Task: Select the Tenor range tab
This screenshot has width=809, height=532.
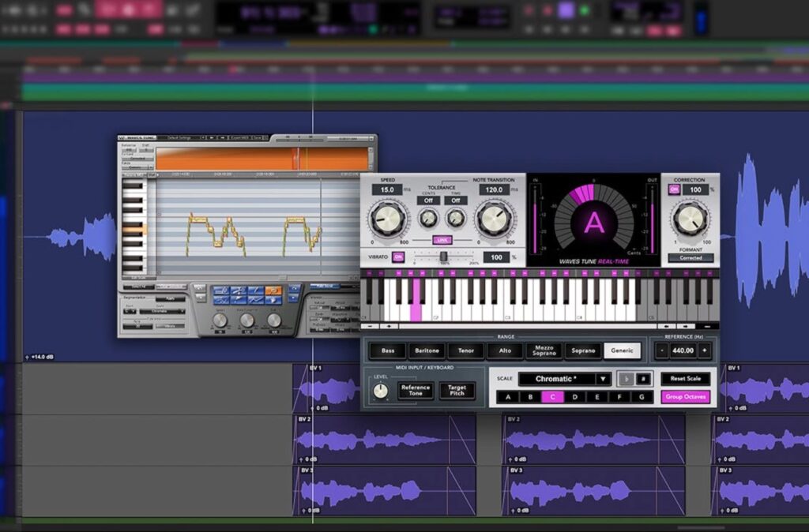Action: click(x=465, y=350)
